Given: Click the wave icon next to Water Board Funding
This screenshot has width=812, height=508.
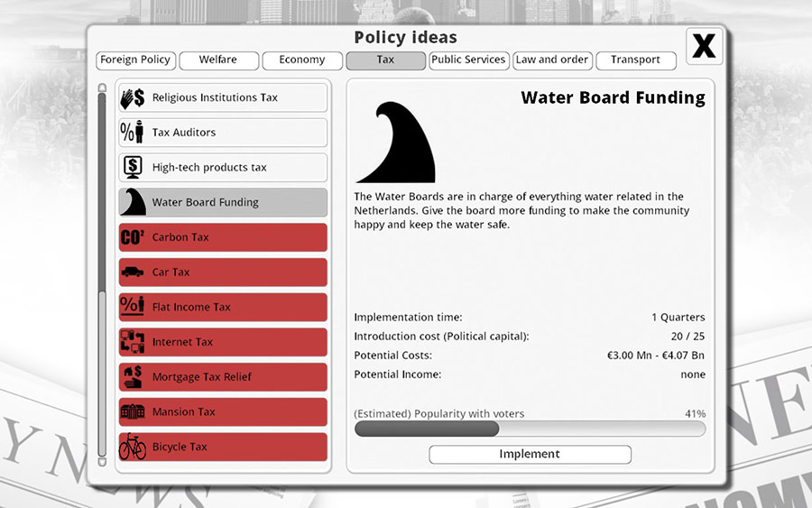Looking at the screenshot, I should coord(134,202).
